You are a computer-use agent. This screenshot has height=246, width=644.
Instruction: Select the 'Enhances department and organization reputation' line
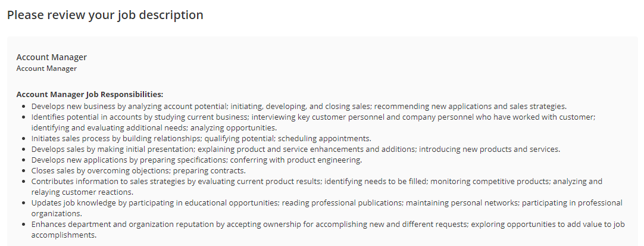[x=328, y=224]
